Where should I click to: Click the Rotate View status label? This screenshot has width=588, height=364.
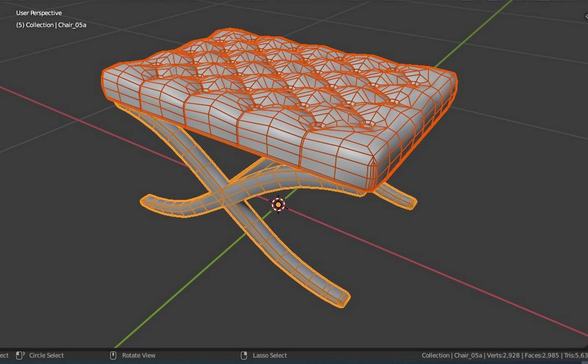coord(138,355)
